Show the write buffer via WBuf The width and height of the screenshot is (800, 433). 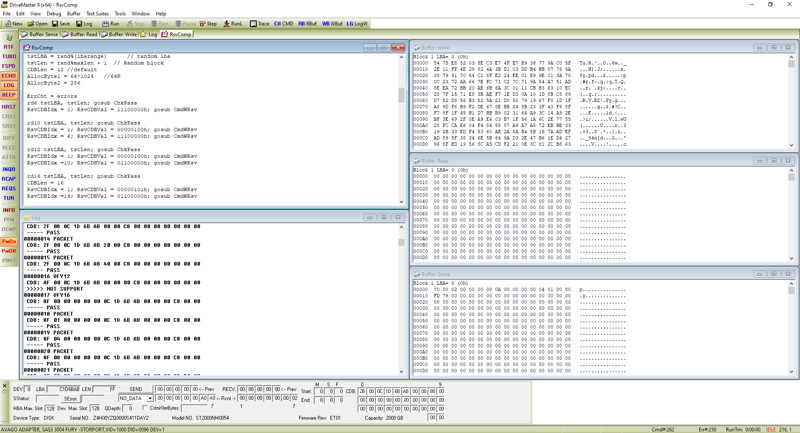[x=332, y=23]
